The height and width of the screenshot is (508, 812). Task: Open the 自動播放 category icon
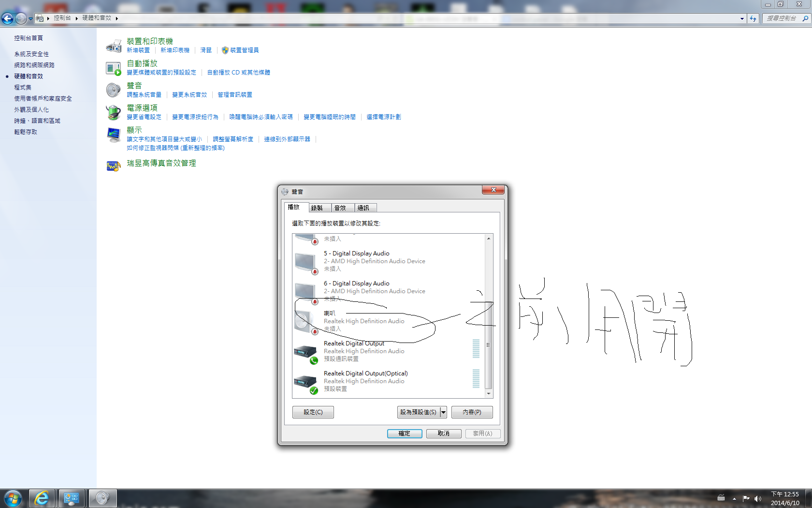click(x=114, y=68)
